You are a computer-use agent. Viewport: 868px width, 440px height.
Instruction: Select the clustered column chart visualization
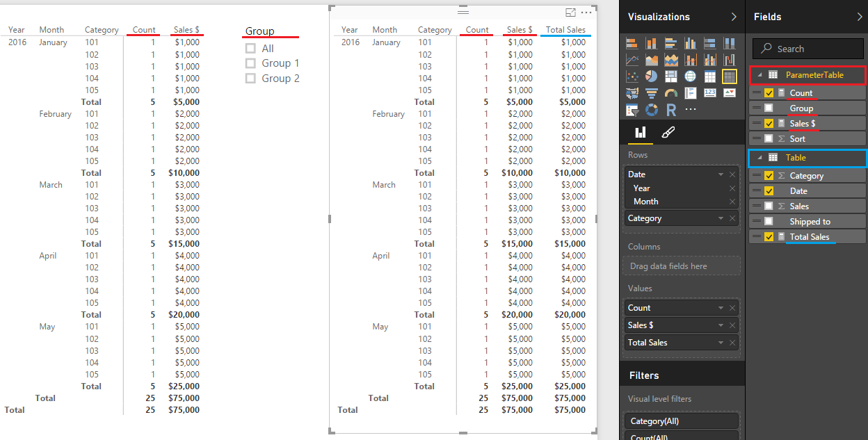691,44
